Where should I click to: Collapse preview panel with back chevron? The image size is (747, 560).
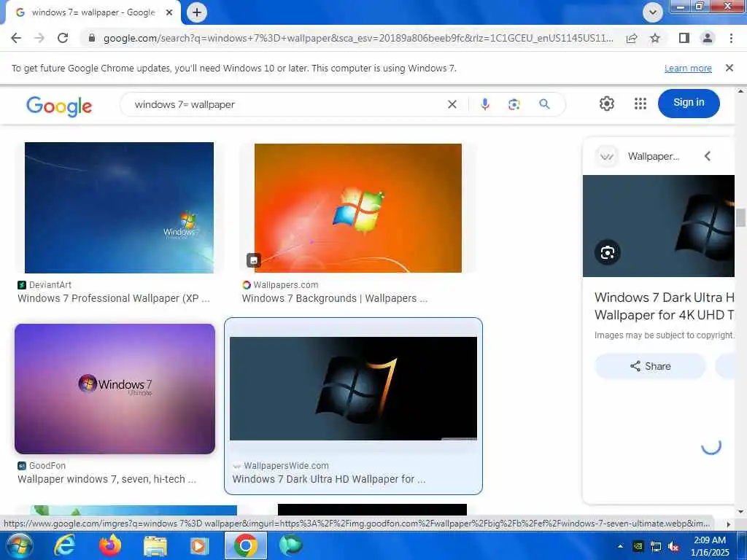coord(708,156)
